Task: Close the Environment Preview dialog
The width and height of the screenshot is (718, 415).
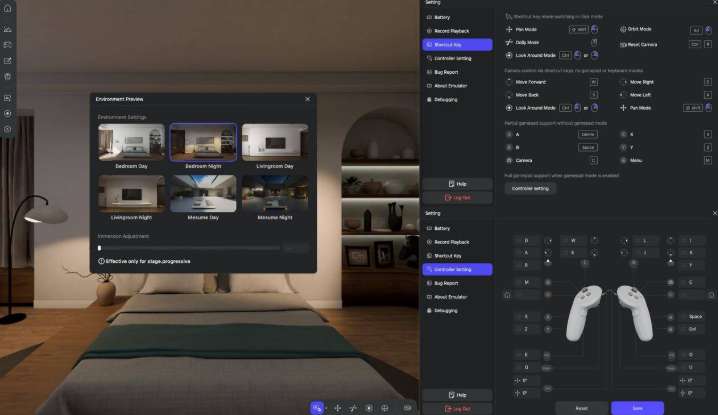Action: click(307, 99)
